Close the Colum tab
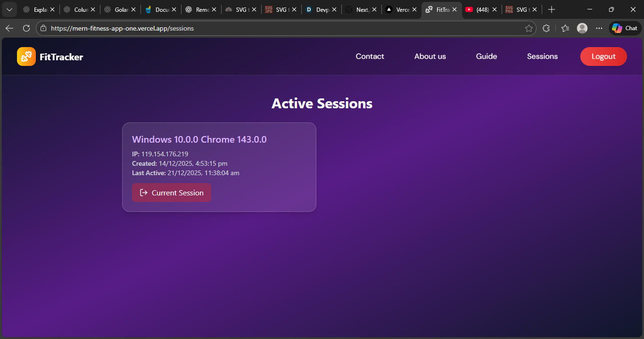644x339 pixels. 93,9
